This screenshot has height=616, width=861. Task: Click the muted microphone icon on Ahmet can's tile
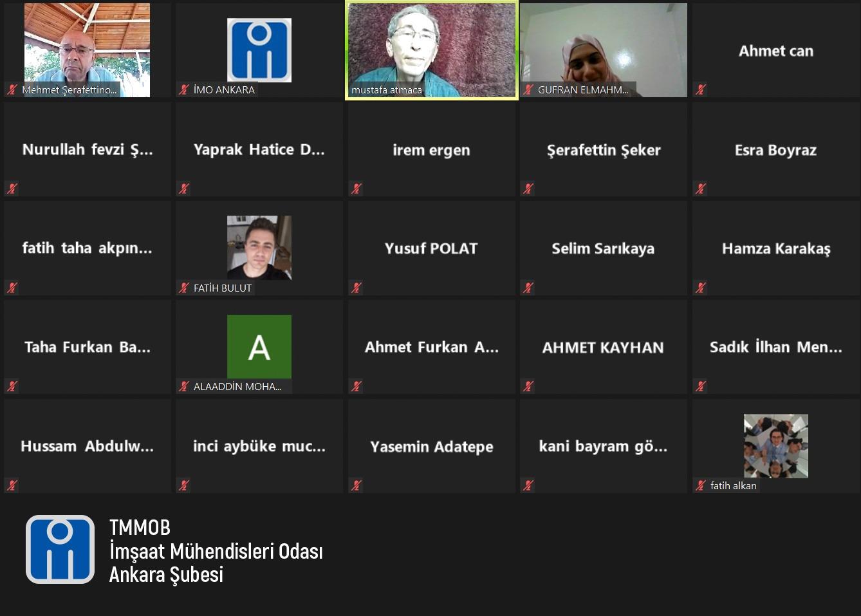tap(701, 89)
